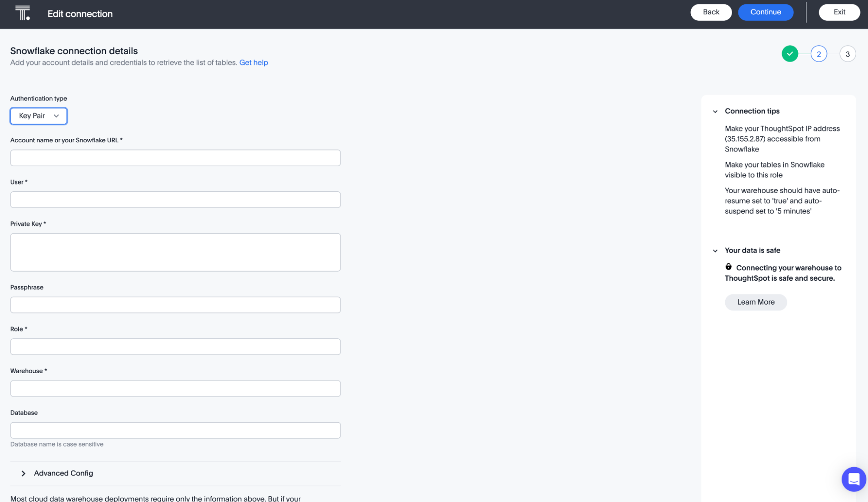Click the Back button
This screenshot has height=502, width=868.
(x=711, y=12)
